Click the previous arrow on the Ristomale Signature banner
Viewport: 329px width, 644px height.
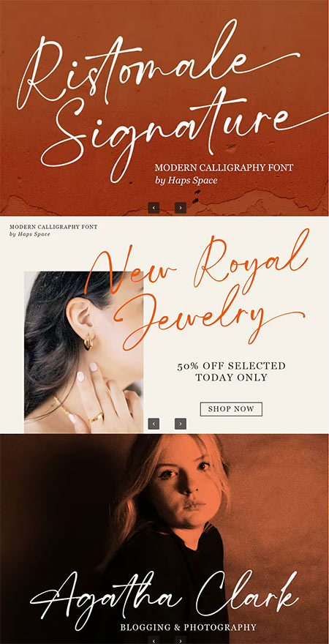154,208
